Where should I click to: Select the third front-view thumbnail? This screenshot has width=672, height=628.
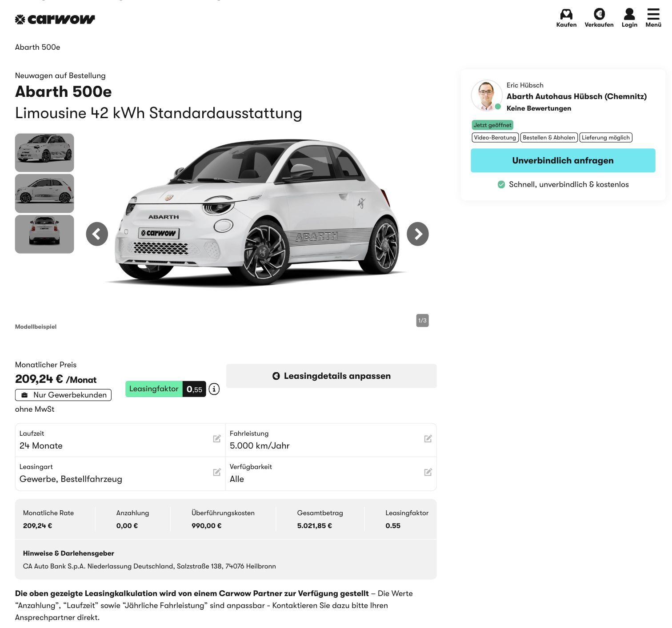(44, 234)
